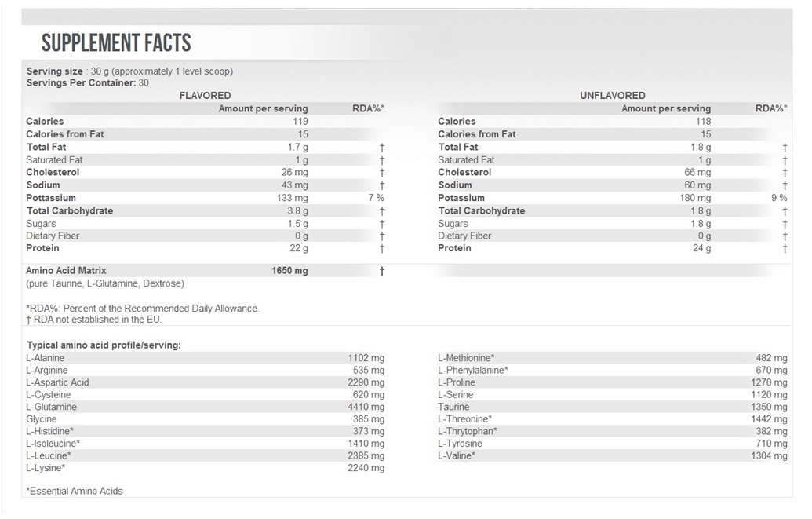
Task: Click flavored Cholesterol value 26 mg
Action: [x=295, y=172]
